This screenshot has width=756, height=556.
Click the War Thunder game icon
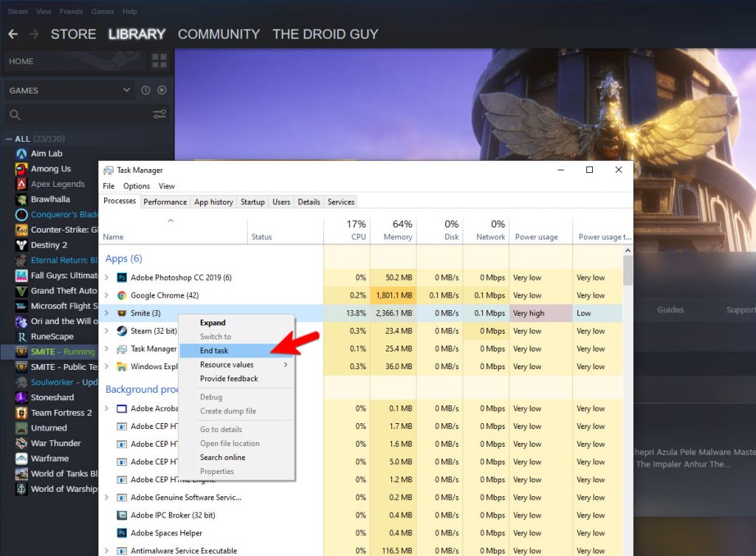click(x=21, y=443)
